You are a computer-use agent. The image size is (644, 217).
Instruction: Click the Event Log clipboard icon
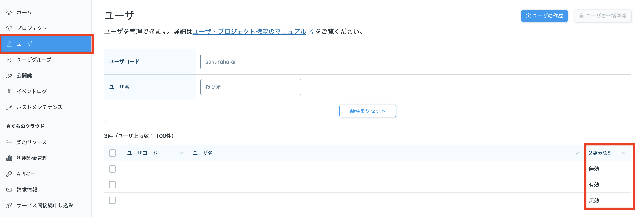tap(9, 91)
